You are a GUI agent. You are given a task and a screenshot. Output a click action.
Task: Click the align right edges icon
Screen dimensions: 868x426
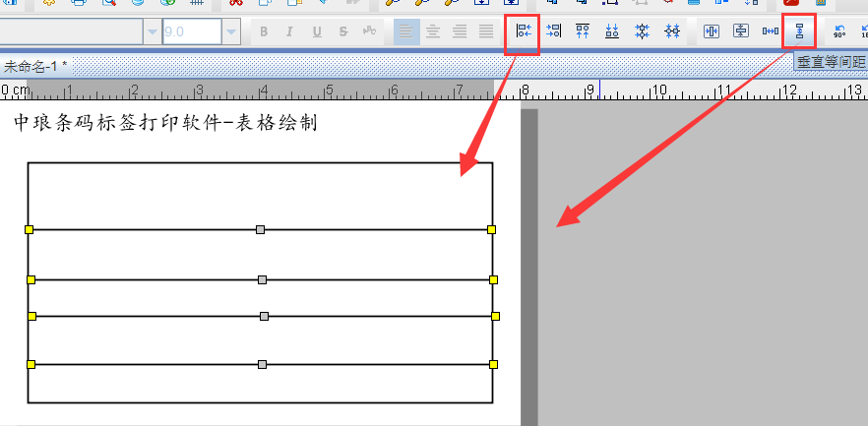tap(554, 31)
